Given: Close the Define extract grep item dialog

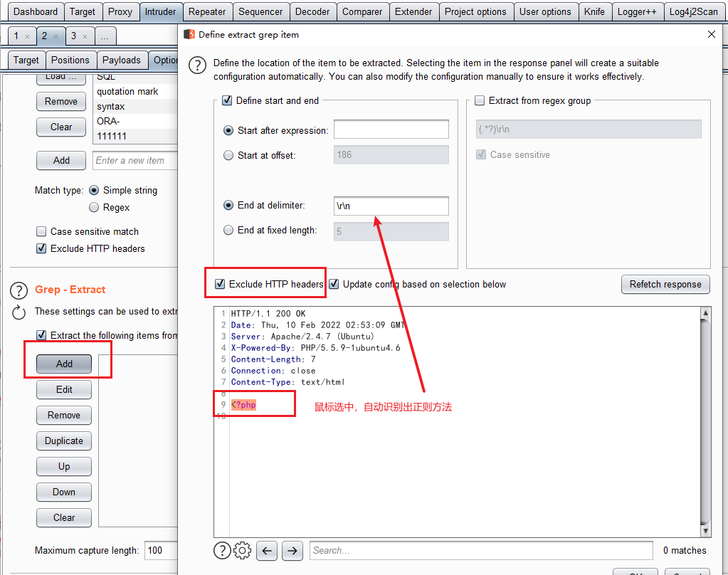Looking at the screenshot, I should coord(712,34).
